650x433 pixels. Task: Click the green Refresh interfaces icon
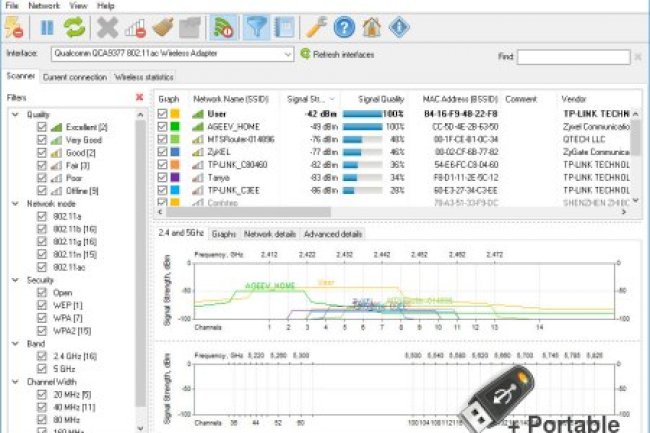pyautogui.click(x=306, y=54)
